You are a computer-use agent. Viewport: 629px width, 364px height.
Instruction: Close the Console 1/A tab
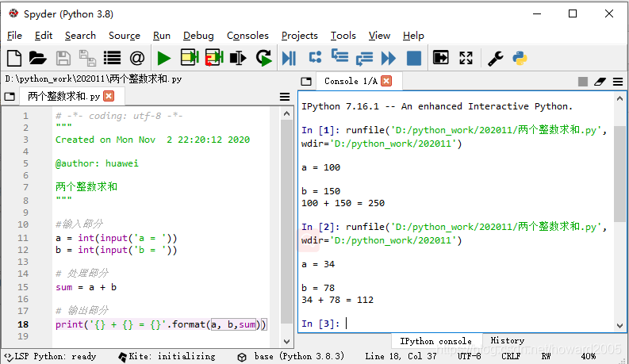click(386, 81)
